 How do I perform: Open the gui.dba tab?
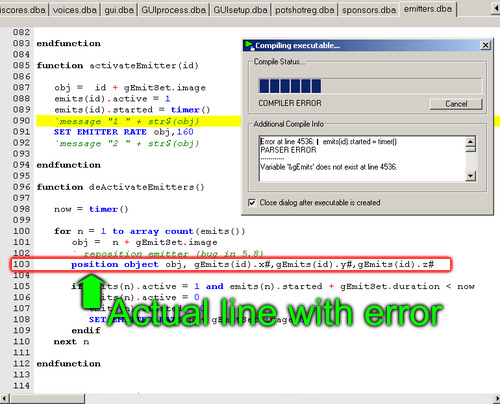[119, 10]
